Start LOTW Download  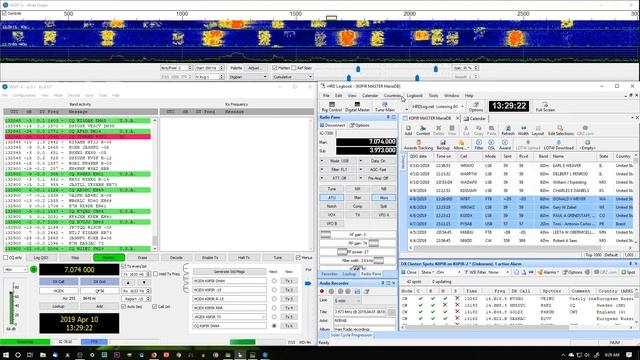coord(559,145)
